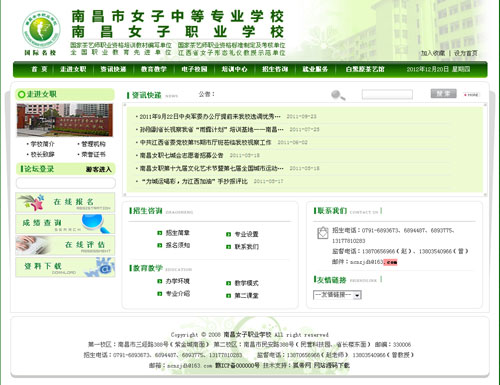This screenshot has width=500, height=385.
Task: Open the 友情链接 dropdown list
Action: click(x=337, y=295)
